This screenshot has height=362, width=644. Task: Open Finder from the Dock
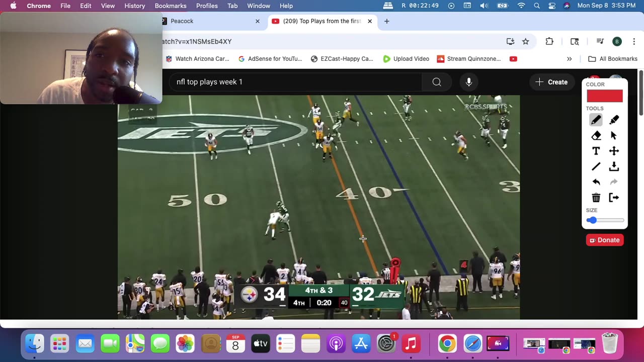(x=35, y=344)
